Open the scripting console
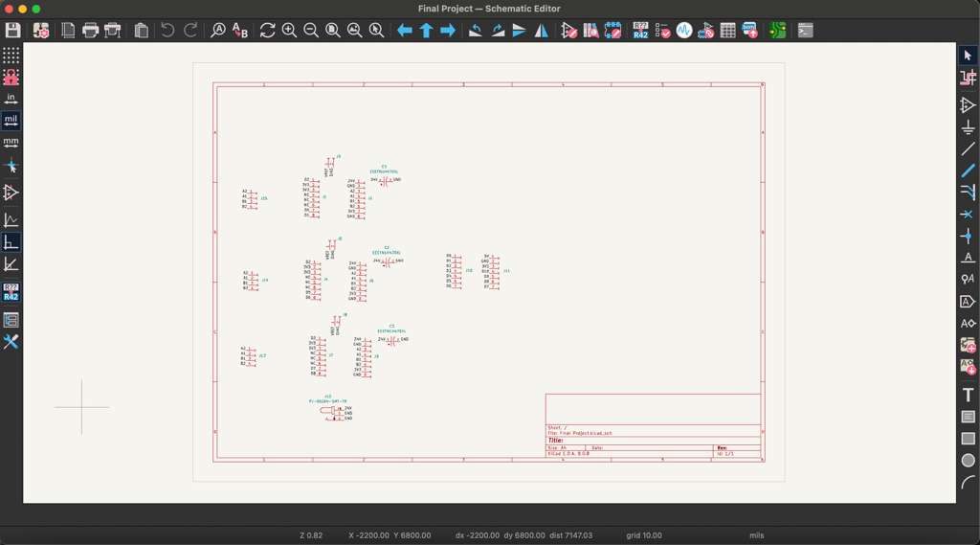980x545 pixels. [806, 30]
